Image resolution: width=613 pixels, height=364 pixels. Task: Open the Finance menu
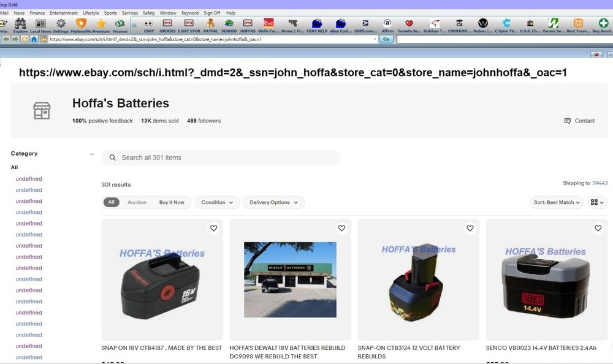tap(37, 13)
